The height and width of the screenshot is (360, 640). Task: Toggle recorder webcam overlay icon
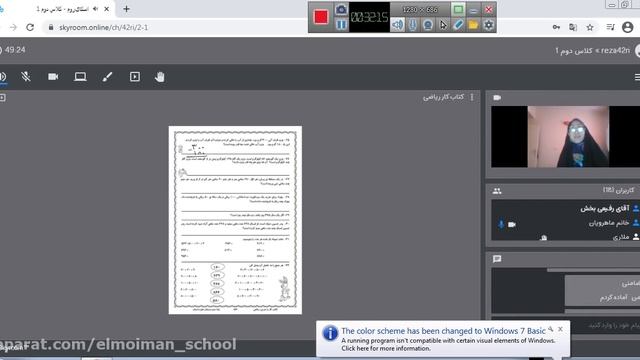point(428,25)
